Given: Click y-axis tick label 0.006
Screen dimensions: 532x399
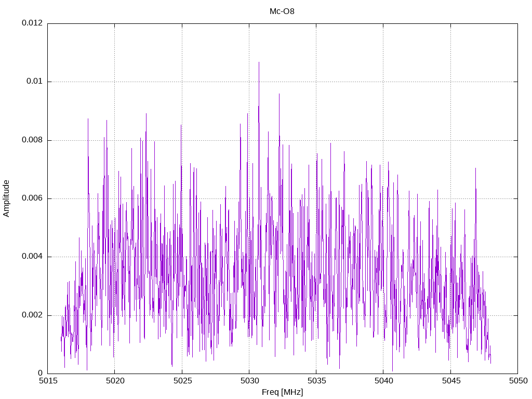Looking at the screenshot, I should pos(32,198).
